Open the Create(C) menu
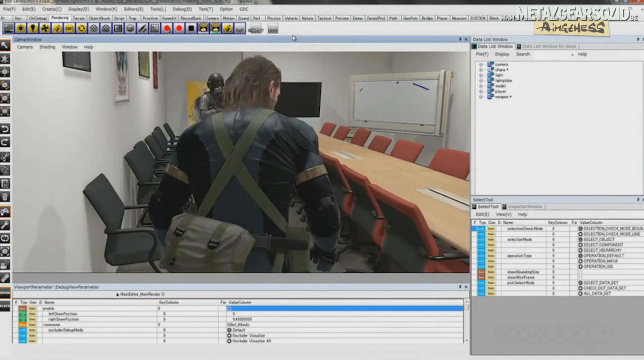 [52, 9]
